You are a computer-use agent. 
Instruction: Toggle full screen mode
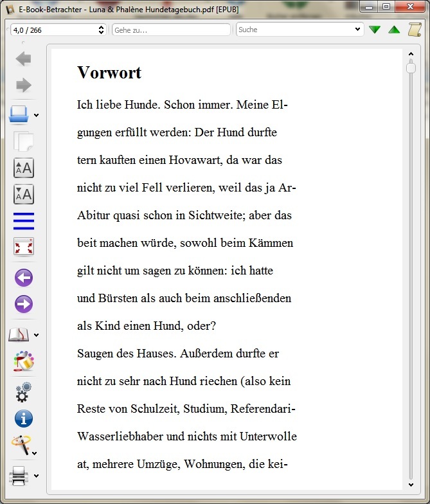point(24,247)
